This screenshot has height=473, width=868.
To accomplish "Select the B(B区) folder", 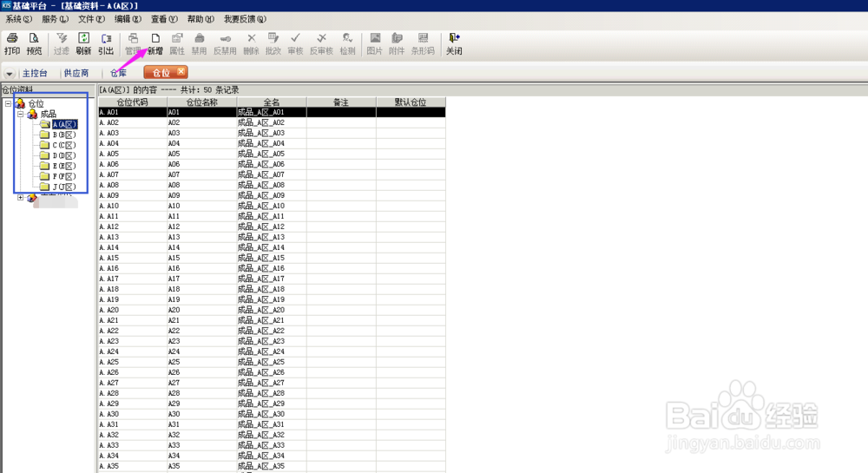I will click(x=64, y=135).
